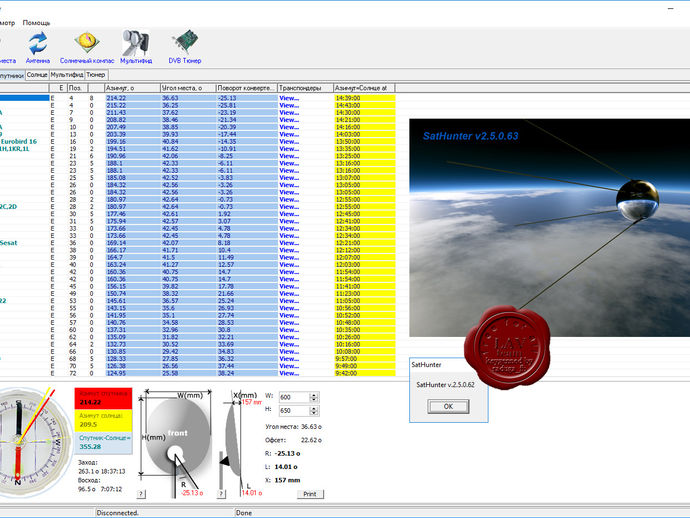Click the ? help button under front dish diagram

[141, 494]
